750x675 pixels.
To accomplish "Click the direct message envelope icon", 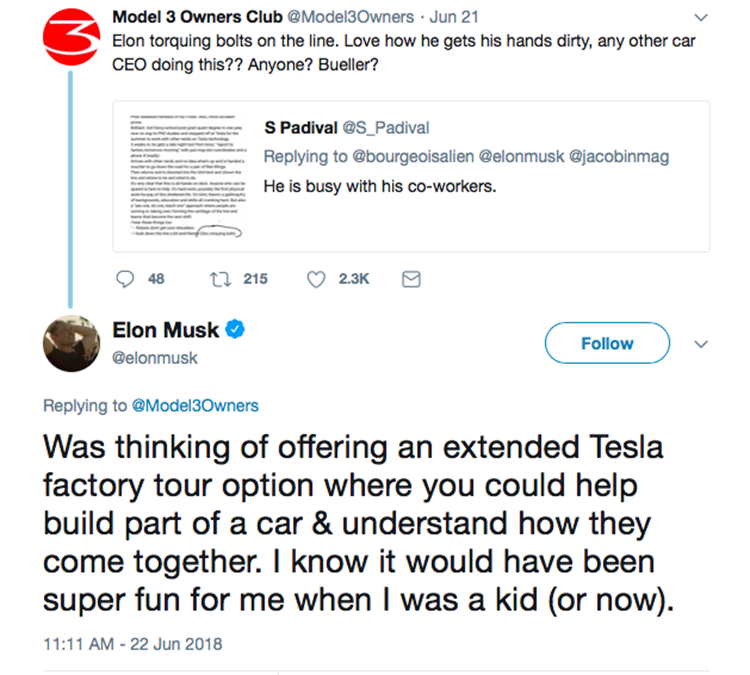I will click(409, 279).
